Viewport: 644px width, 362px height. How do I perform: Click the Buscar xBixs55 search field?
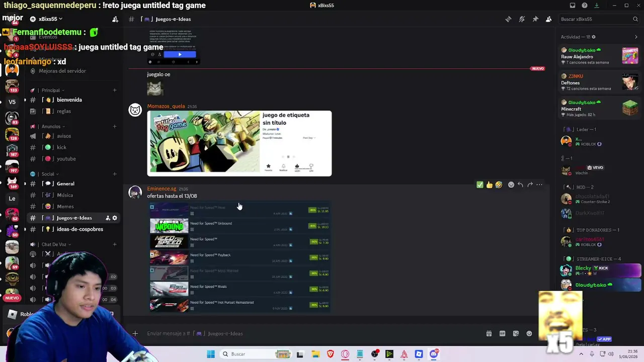(x=599, y=19)
